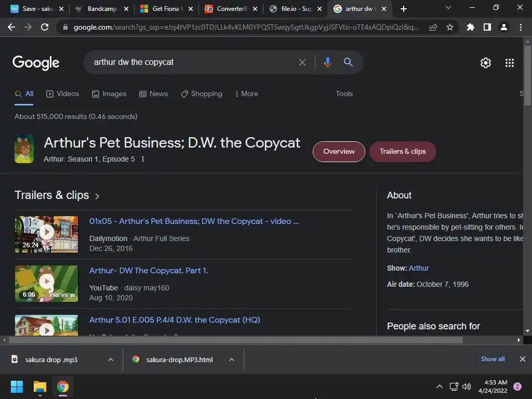Show all downloads
The height and width of the screenshot is (399, 532).
coord(493,359)
